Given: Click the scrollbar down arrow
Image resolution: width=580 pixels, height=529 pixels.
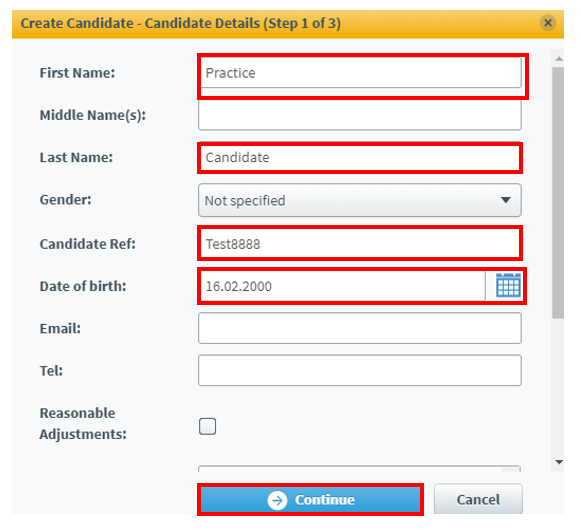Looking at the screenshot, I should click(559, 462).
